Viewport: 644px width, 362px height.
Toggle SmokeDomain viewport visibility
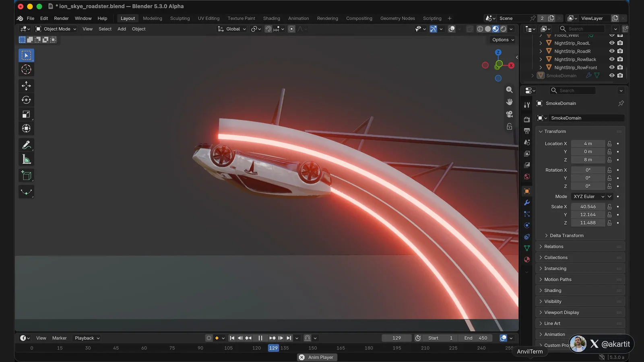[x=612, y=76]
